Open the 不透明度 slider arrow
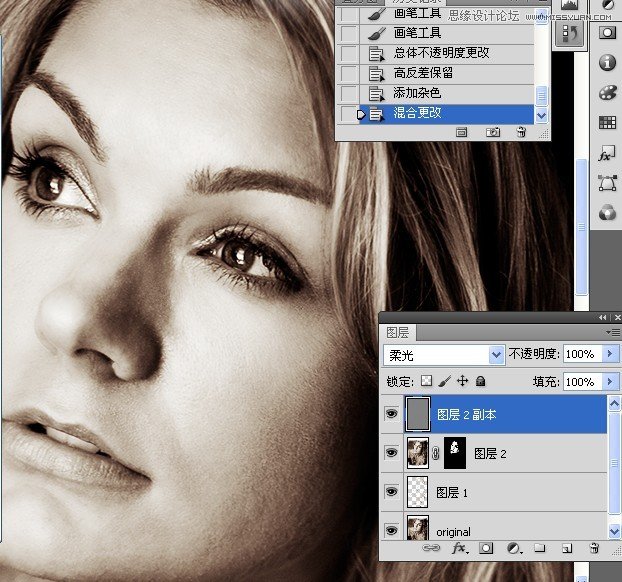 pos(610,353)
